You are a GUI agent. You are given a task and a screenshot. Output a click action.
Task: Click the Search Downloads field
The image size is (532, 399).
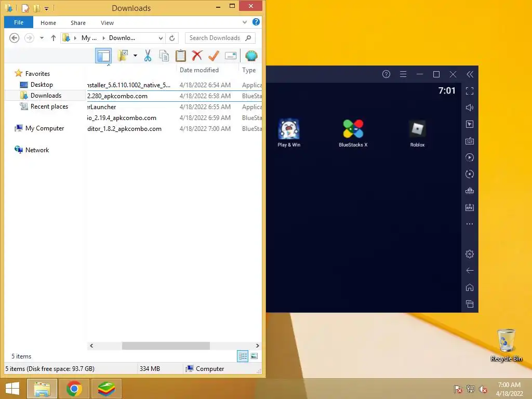(220, 38)
